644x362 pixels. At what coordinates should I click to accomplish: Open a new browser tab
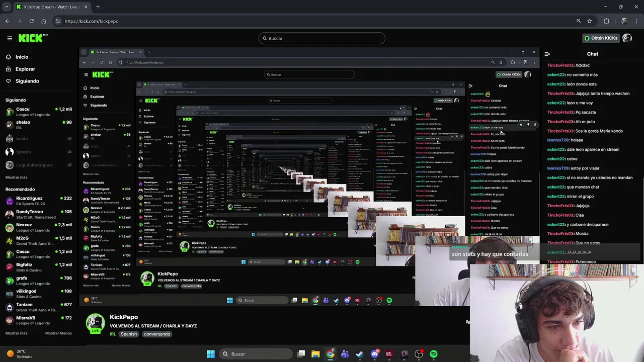tap(98, 7)
